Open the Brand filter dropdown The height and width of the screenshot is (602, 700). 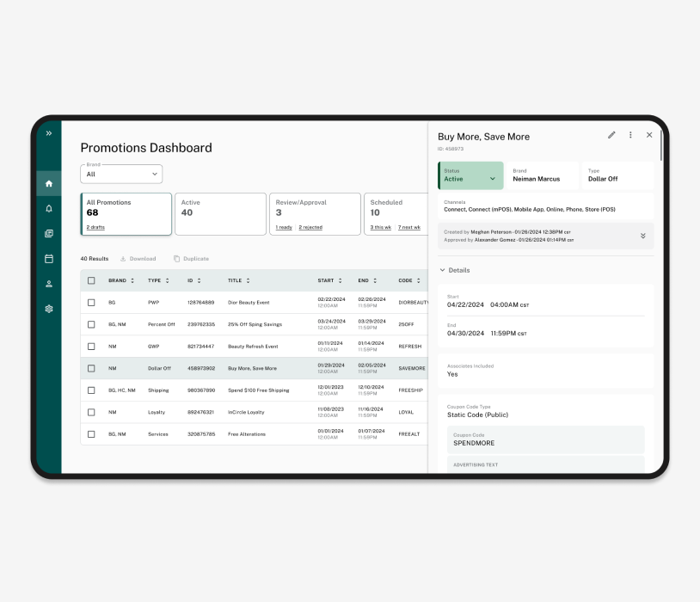121,174
